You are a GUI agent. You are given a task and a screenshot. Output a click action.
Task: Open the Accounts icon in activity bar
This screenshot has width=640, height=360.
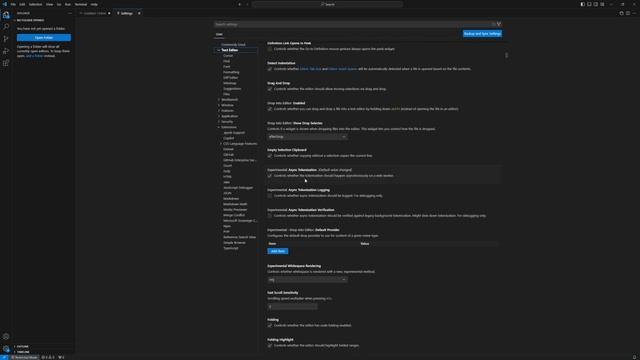[x=6, y=336]
